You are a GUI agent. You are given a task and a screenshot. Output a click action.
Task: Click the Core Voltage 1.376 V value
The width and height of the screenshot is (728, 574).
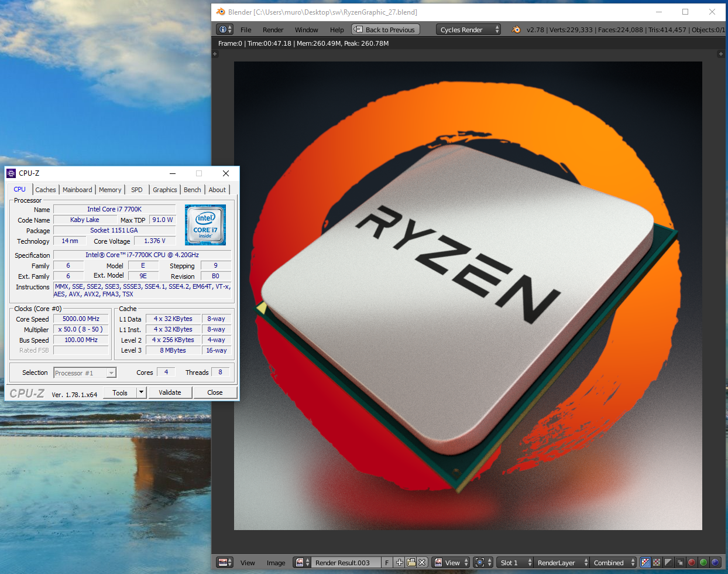(155, 241)
